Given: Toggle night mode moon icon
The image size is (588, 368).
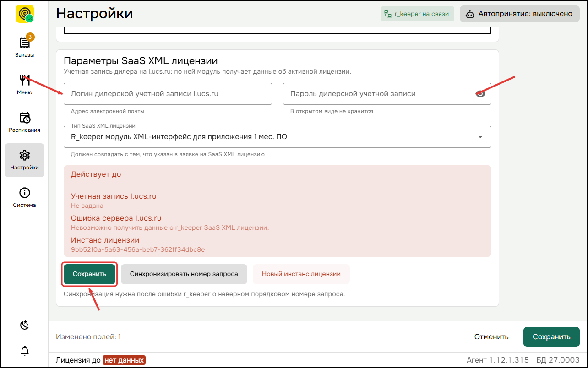Looking at the screenshot, I should (25, 325).
